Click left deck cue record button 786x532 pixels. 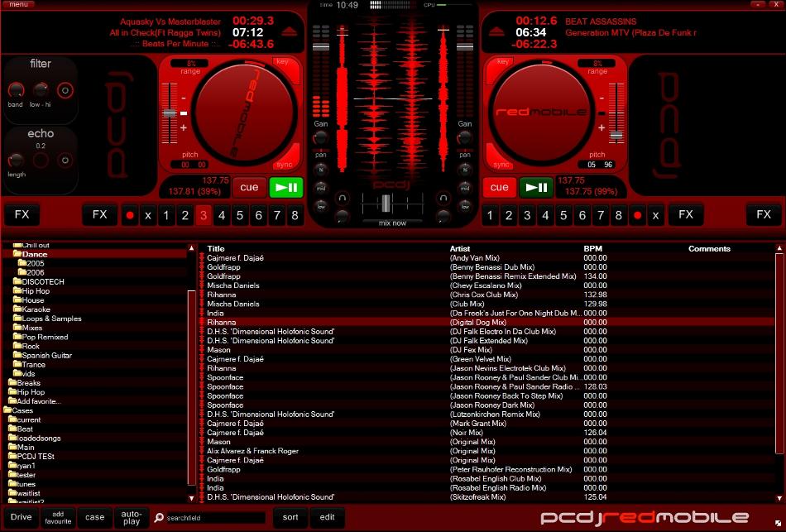click(130, 215)
